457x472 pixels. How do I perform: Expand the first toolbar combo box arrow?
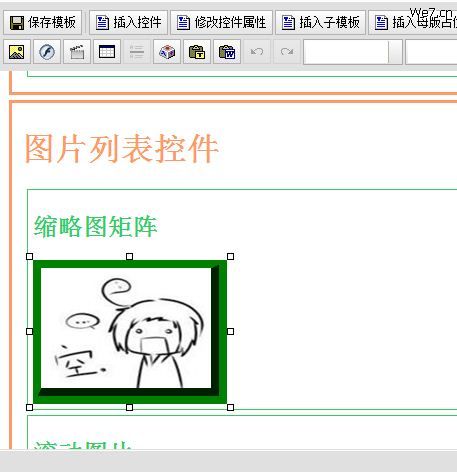(x=395, y=52)
